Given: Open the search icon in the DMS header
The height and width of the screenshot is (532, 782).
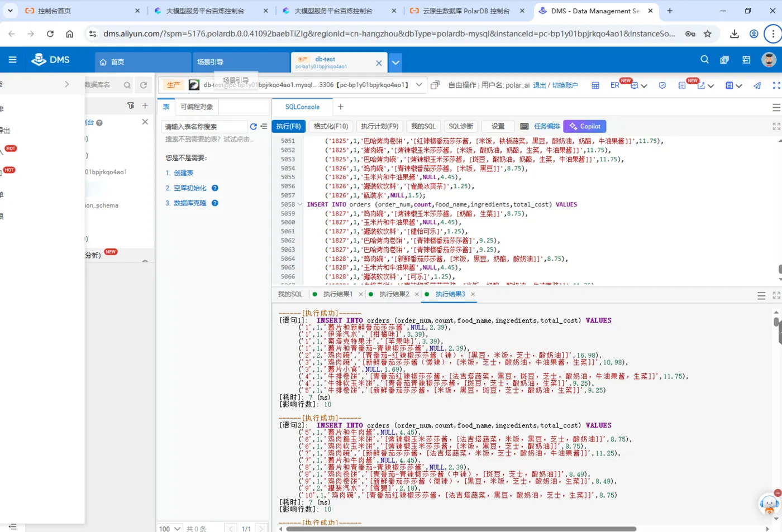Looking at the screenshot, I should click(x=704, y=60).
